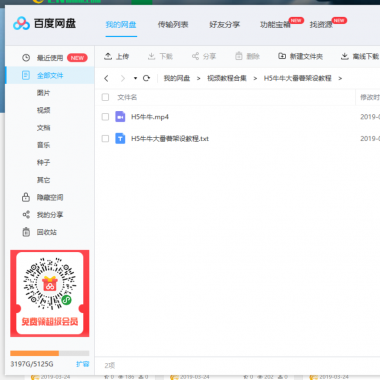Click the NEW badge on 找资源

(339, 20)
